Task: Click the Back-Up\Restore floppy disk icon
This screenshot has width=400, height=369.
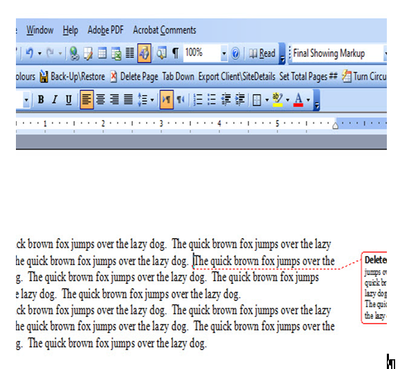Action: pos(44,77)
